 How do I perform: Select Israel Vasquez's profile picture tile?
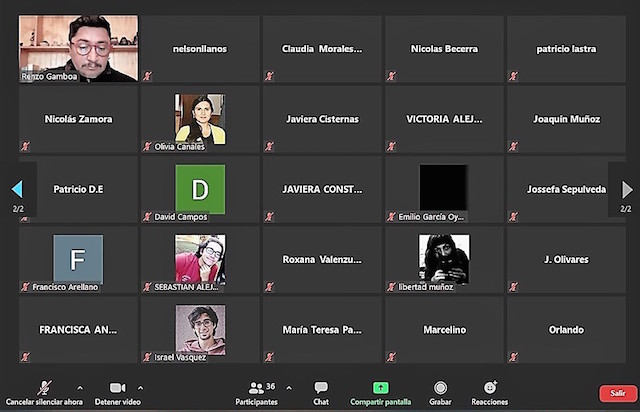coord(200,329)
